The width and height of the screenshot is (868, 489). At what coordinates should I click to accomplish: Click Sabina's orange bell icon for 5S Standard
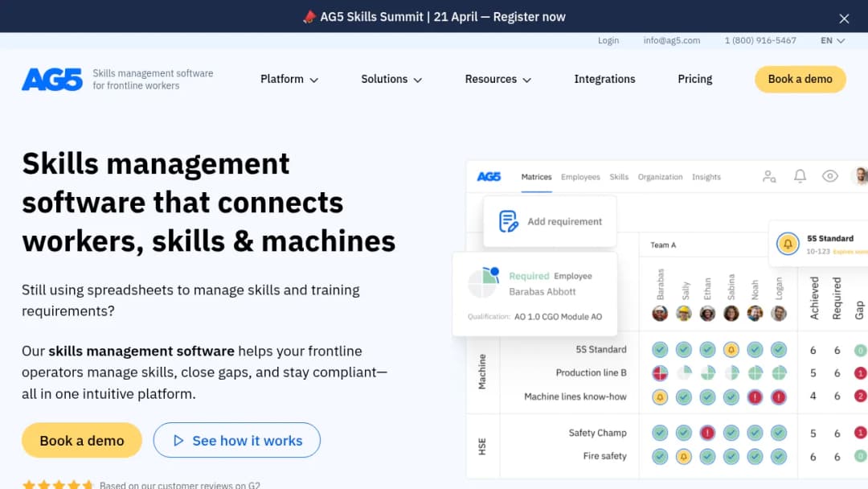point(731,350)
